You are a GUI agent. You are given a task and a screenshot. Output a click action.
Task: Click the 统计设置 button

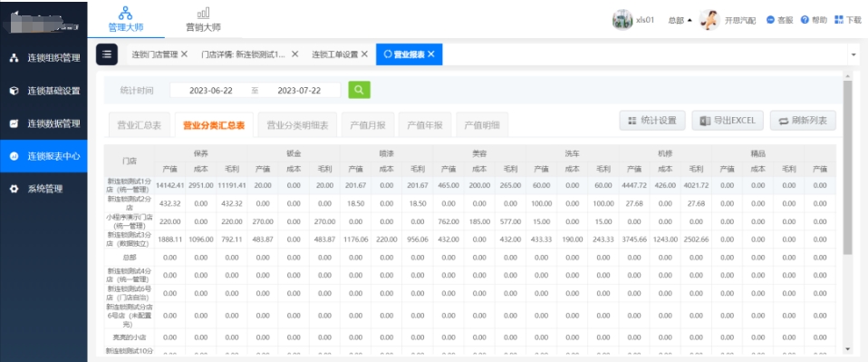pyautogui.click(x=652, y=121)
